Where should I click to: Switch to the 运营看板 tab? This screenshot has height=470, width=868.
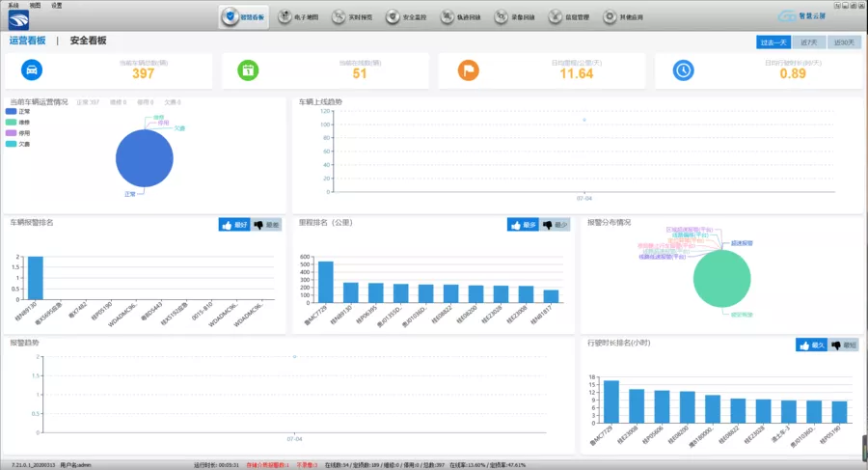pyautogui.click(x=27, y=41)
